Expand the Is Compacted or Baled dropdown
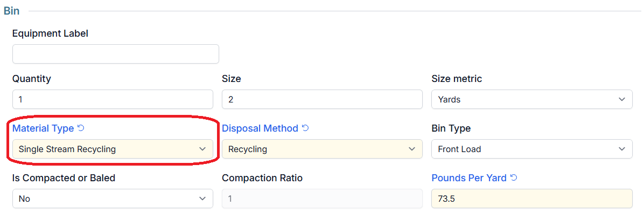The height and width of the screenshot is (219, 644). click(113, 199)
